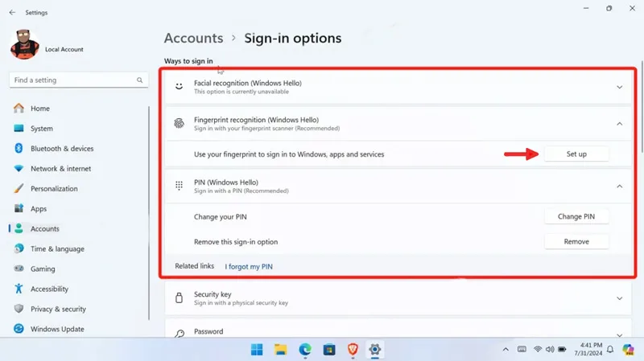
Task: Click the Personalization paintbrush icon
Action: click(x=19, y=188)
